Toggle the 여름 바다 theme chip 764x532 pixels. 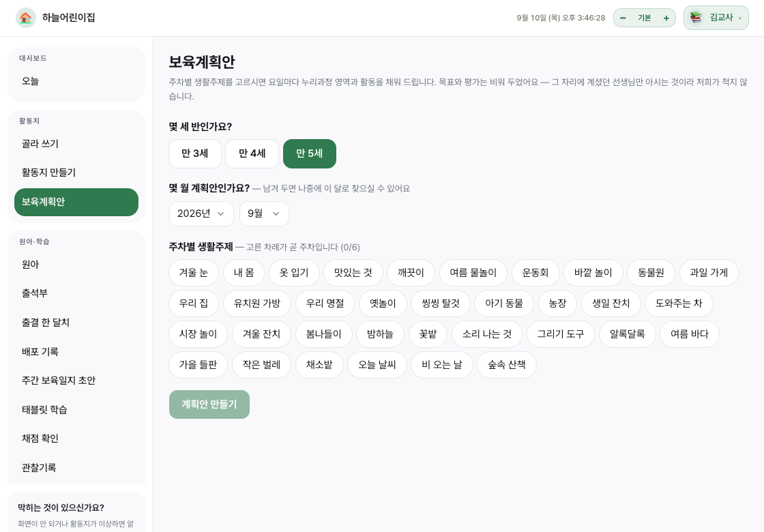[690, 334]
